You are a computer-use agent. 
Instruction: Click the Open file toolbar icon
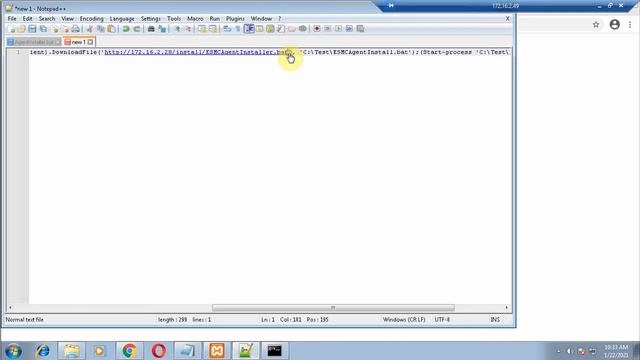coord(22,29)
